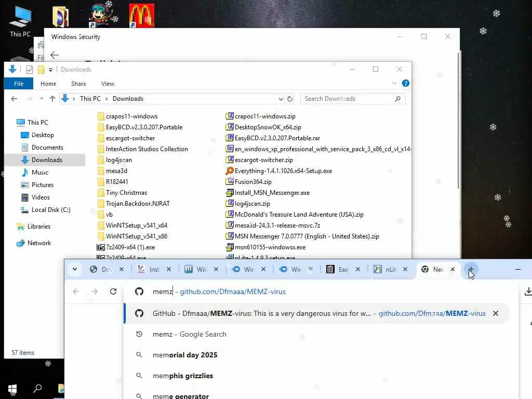Select the mesa3d folder

tap(112, 171)
